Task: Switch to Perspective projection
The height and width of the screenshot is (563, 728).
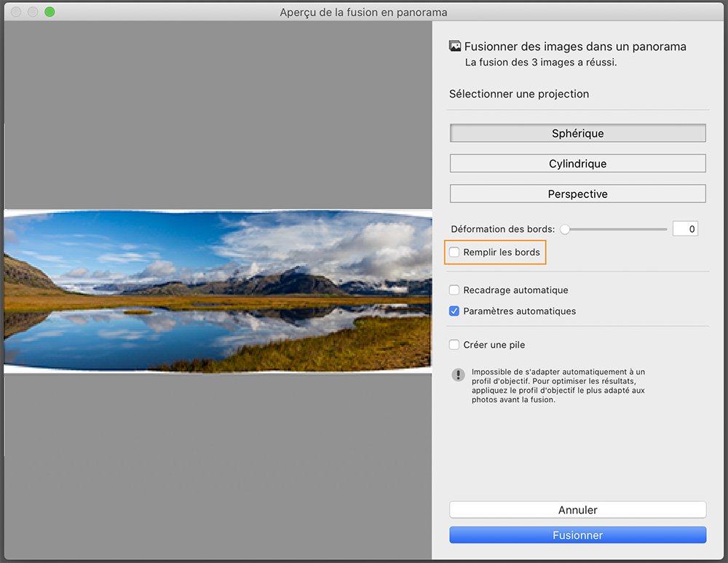Action: (577, 194)
